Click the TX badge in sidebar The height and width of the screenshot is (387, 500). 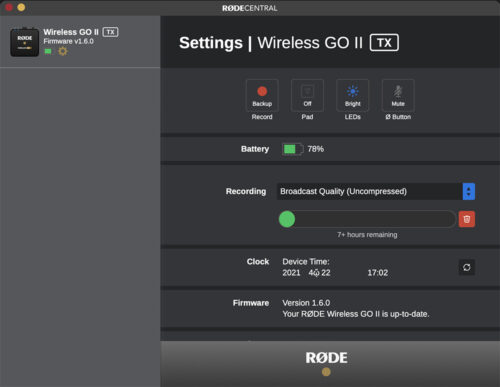[x=110, y=32]
